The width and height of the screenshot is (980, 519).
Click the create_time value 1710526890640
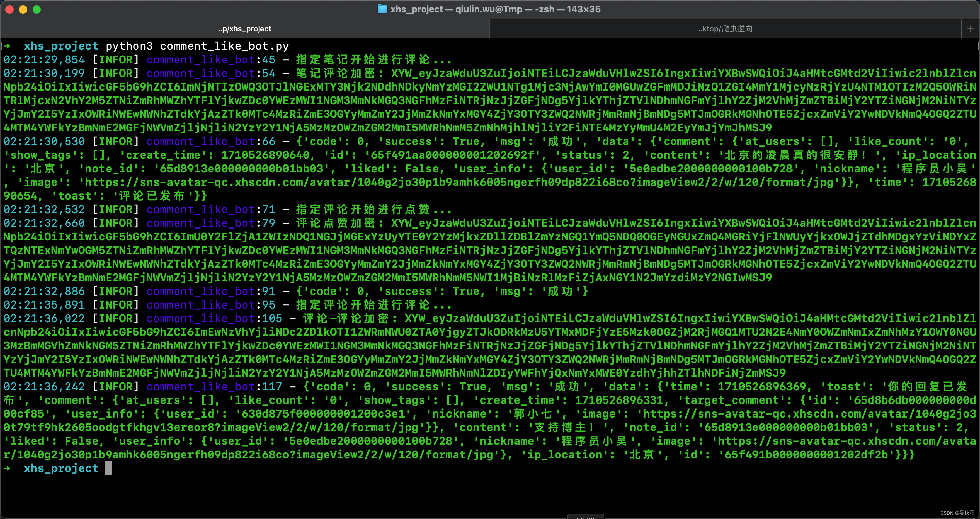pyautogui.click(x=265, y=155)
